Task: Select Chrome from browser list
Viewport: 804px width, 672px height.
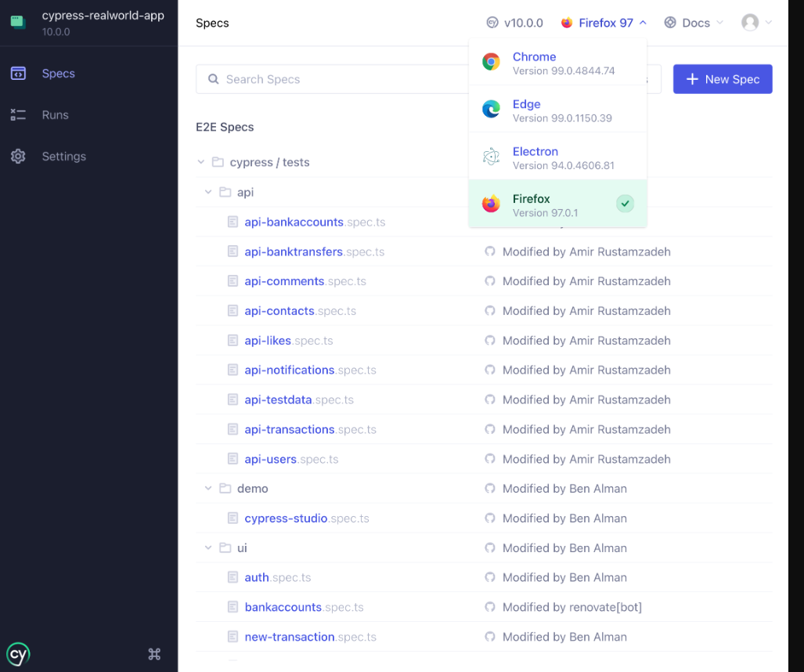Action: [558, 62]
